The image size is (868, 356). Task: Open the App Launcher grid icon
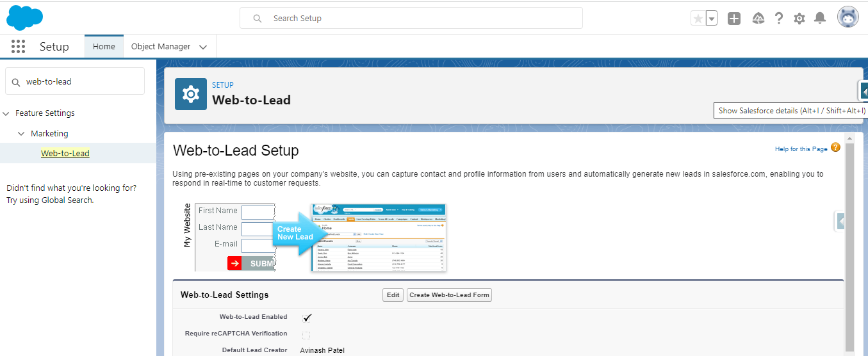coord(18,47)
